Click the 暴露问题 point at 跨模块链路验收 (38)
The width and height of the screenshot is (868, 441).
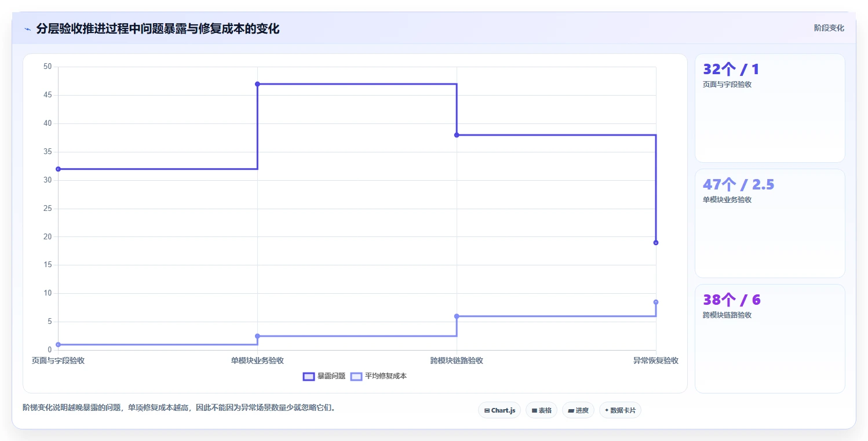pos(457,135)
